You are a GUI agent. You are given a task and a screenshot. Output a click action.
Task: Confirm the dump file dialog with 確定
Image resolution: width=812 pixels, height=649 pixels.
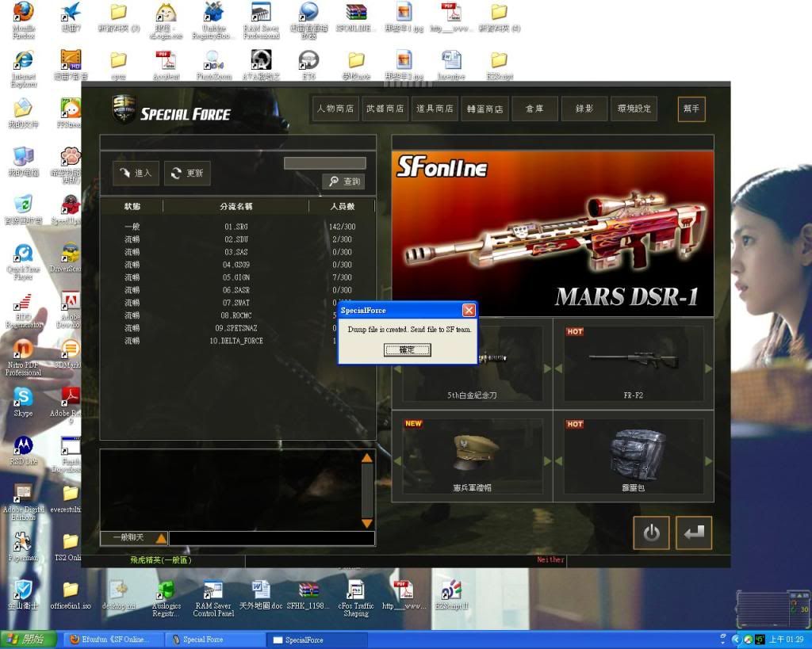(407, 350)
